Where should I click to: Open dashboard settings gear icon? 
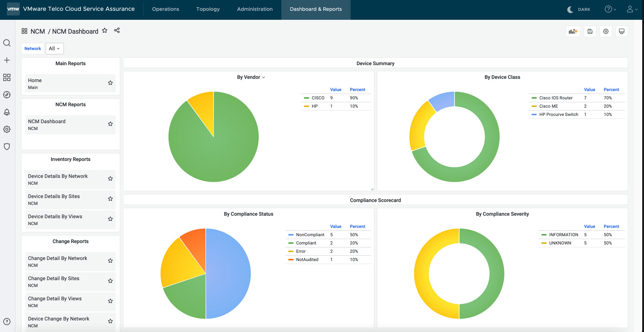point(606,31)
